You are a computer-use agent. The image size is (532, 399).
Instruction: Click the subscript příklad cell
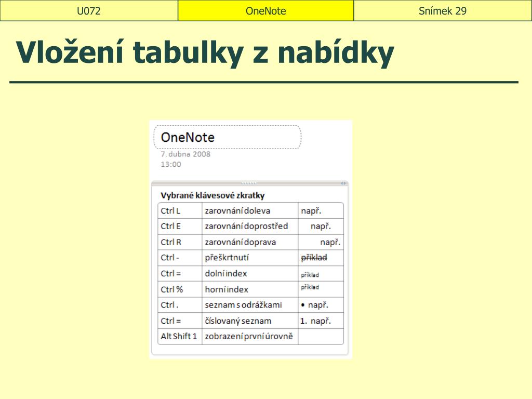(321, 273)
